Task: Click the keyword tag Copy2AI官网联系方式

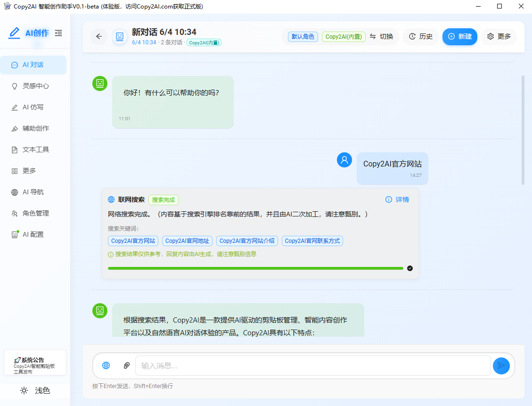Action: [312, 241]
